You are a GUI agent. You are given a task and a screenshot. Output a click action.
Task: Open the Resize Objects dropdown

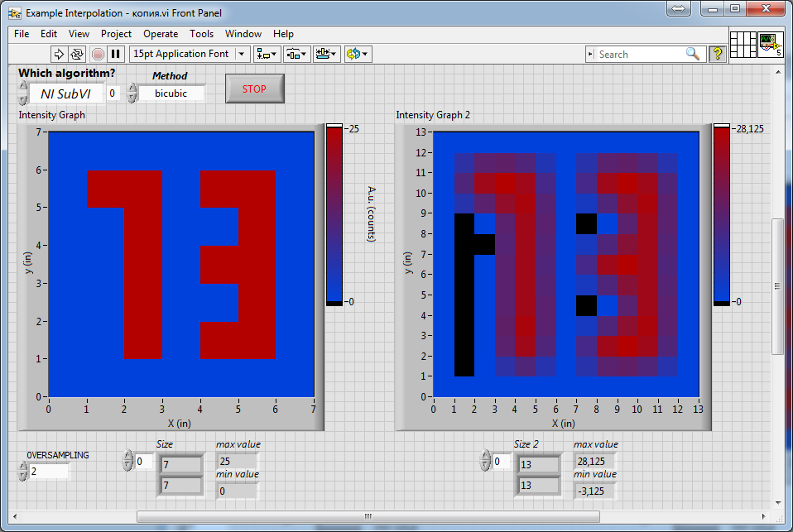pyautogui.click(x=327, y=54)
